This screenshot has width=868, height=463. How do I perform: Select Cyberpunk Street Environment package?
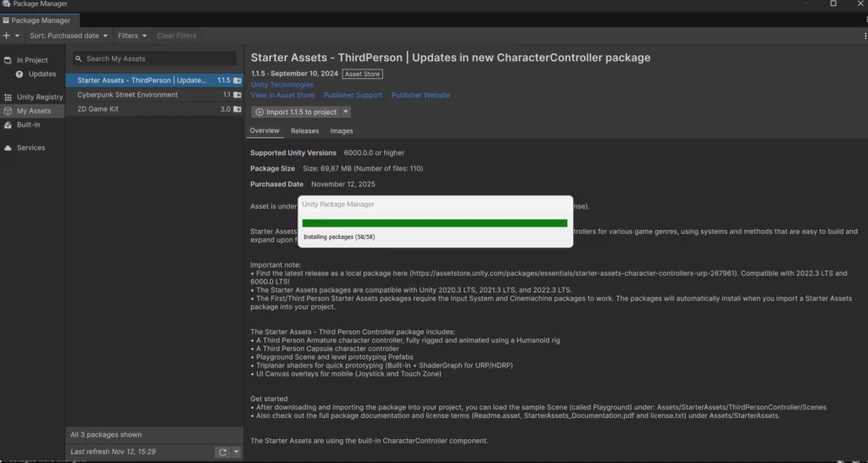[154, 95]
